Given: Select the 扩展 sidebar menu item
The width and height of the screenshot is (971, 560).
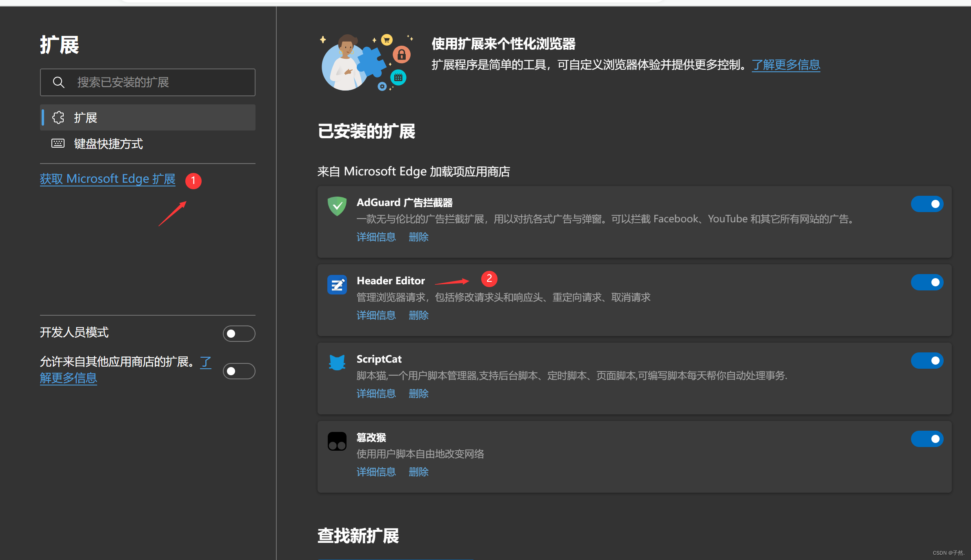Looking at the screenshot, I should [x=148, y=117].
